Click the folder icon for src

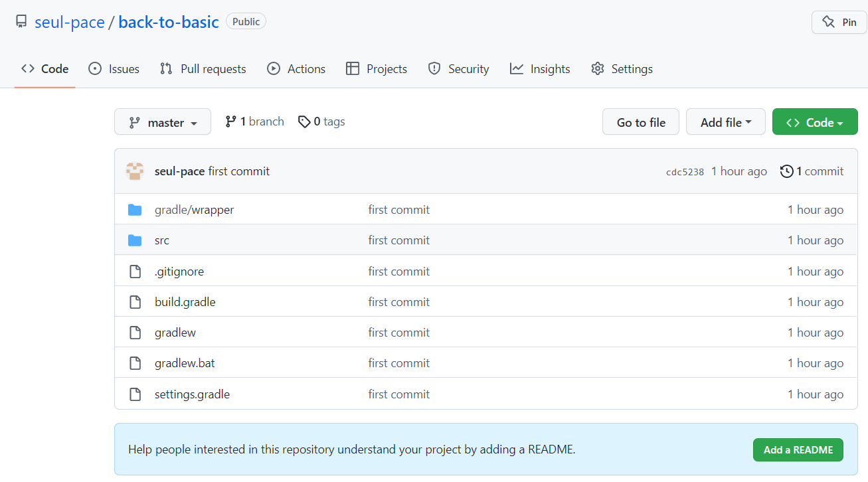[x=135, y=240]
